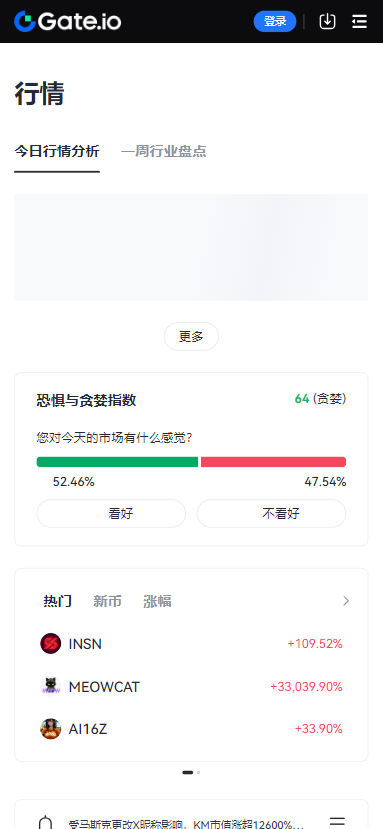Select the 新币 tab
The image size is (383, 829).
[x=107, y=601]
